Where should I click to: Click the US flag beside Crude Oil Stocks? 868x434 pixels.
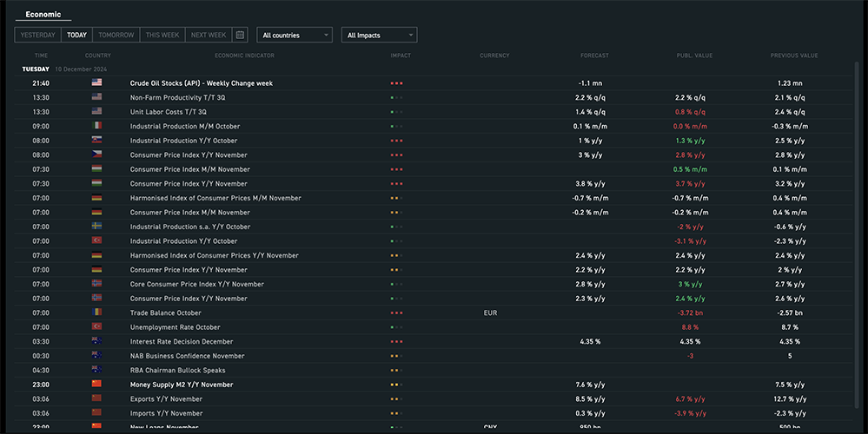point(96,83)
